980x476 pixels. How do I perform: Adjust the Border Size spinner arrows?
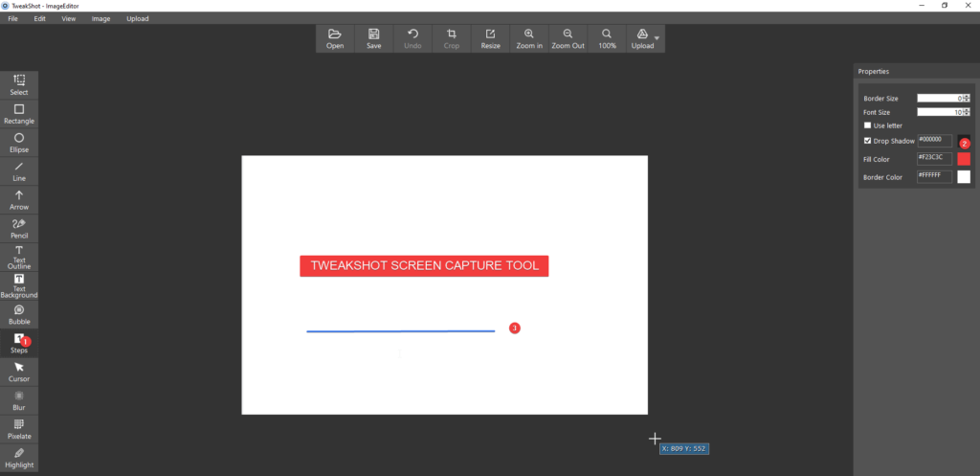pyautogui.click(x=967, y=99)
